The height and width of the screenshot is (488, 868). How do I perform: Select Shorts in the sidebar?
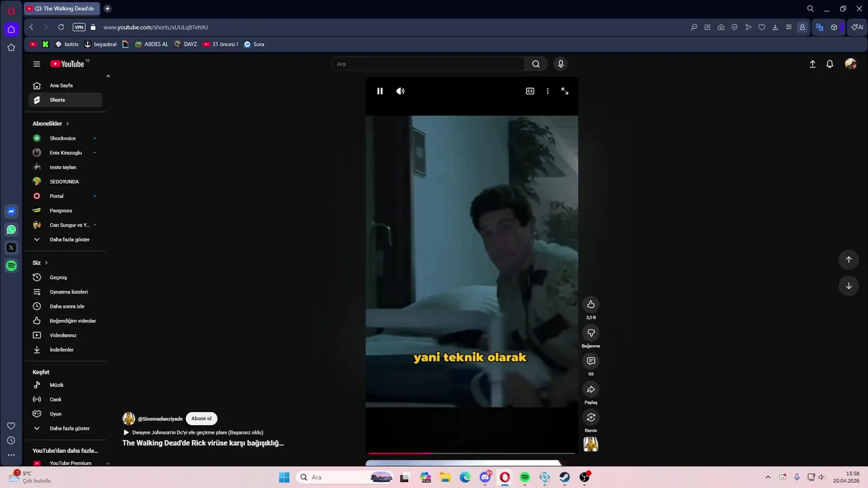tap(65, 100)
